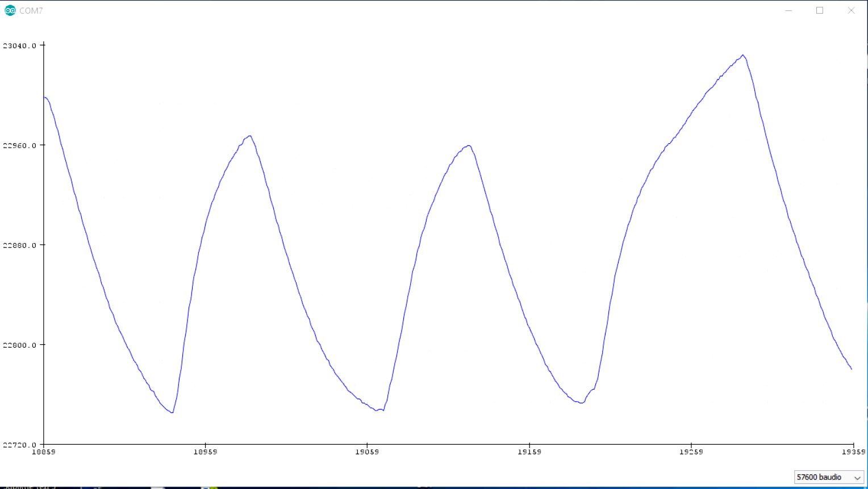
Task: Click the waveform's right end point
Action: tap(851, 369)
